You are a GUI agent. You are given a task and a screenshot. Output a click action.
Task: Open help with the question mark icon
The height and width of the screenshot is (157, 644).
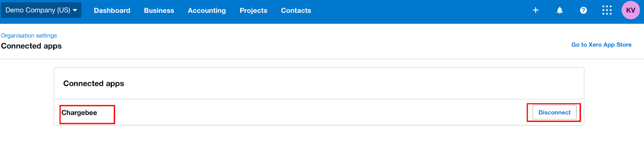(x=583, y=10)
